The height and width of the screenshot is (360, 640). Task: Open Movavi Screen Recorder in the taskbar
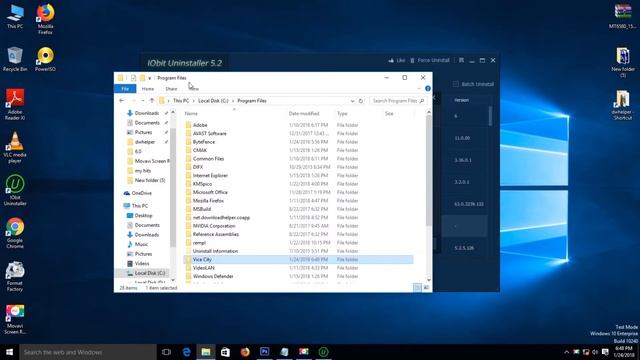click(x=304, y=352)
